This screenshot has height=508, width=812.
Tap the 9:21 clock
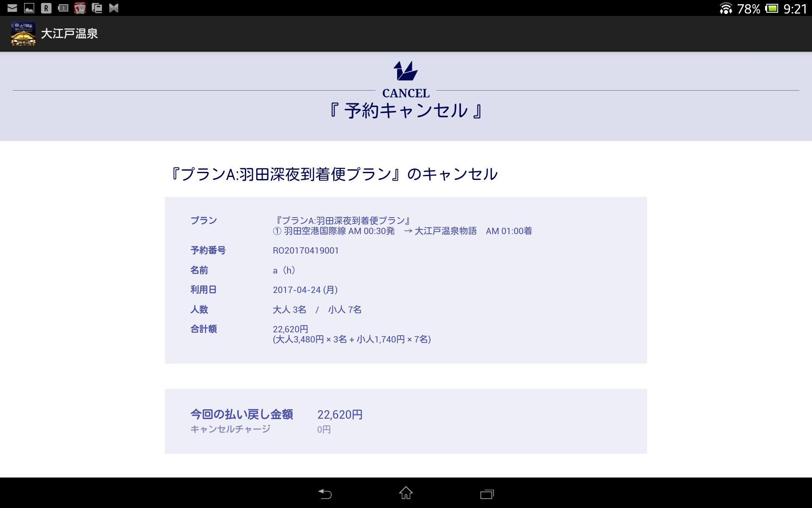795,9
